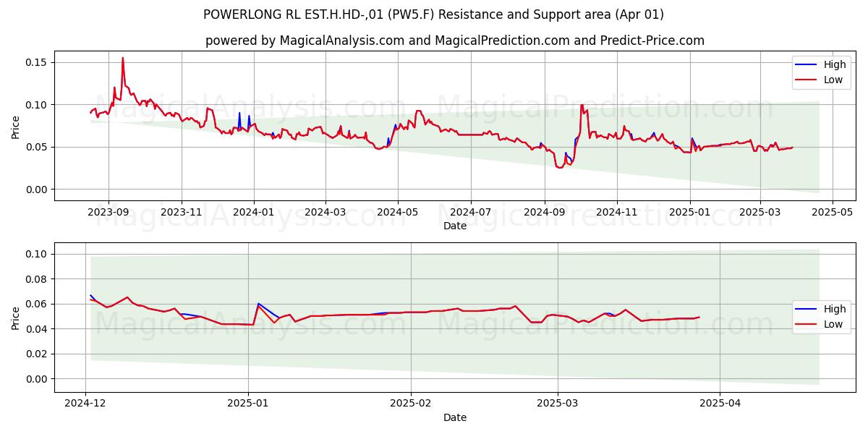Image resolution: width=868 pixels, height=434 pixels.
Task: Click the 2023-11 date tick label
Action: (x=181, y=213)
